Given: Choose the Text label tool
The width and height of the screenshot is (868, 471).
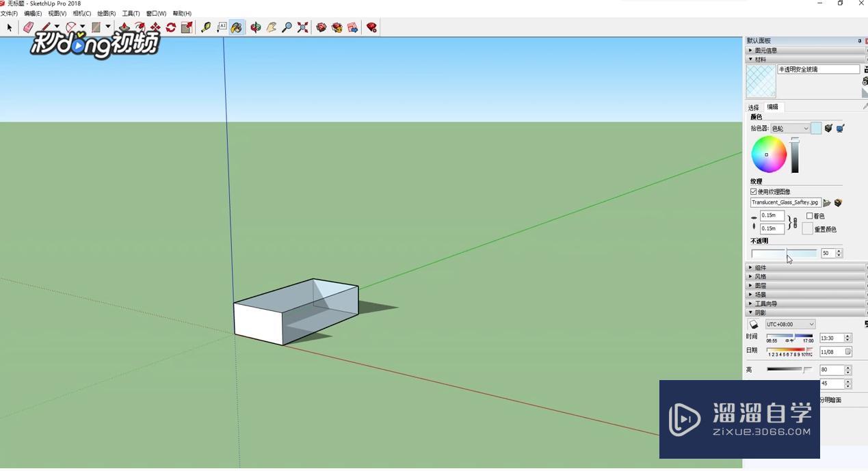Looking at the screenshot, I should point(222,27).
